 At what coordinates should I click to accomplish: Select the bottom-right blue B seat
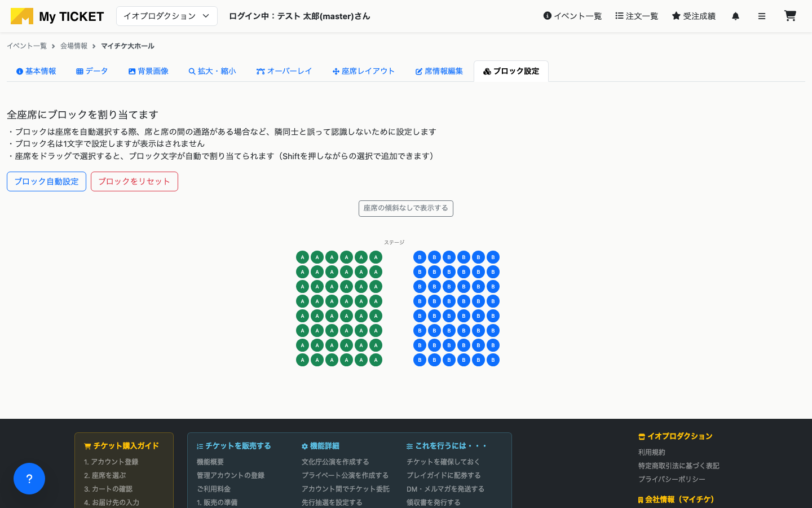pyautogui.click(x=493, y=360)
